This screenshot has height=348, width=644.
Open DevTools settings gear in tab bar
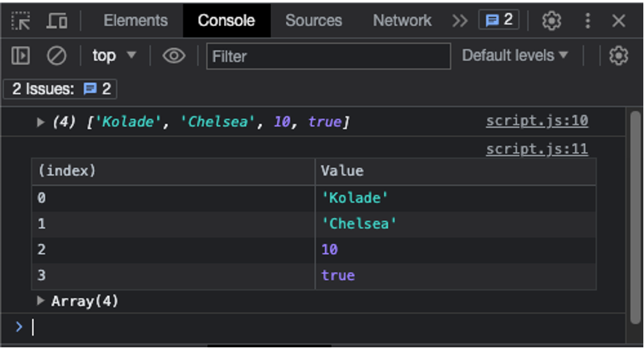(x=551, y=21)
